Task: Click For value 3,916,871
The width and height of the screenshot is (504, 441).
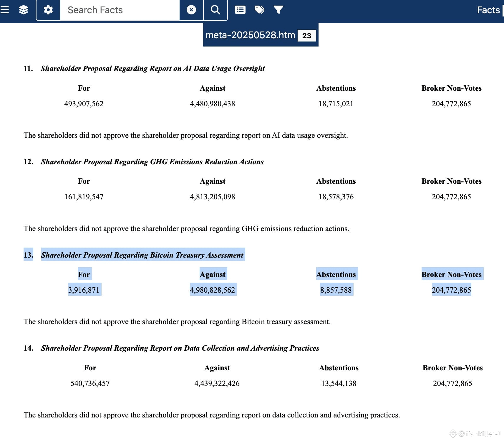Action: pos(84,290)
